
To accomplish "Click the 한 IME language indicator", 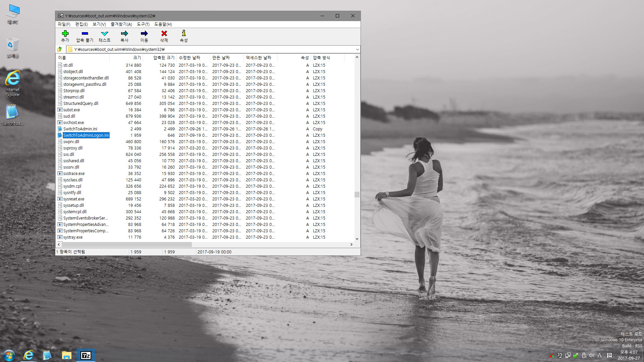I will (609, 355).
